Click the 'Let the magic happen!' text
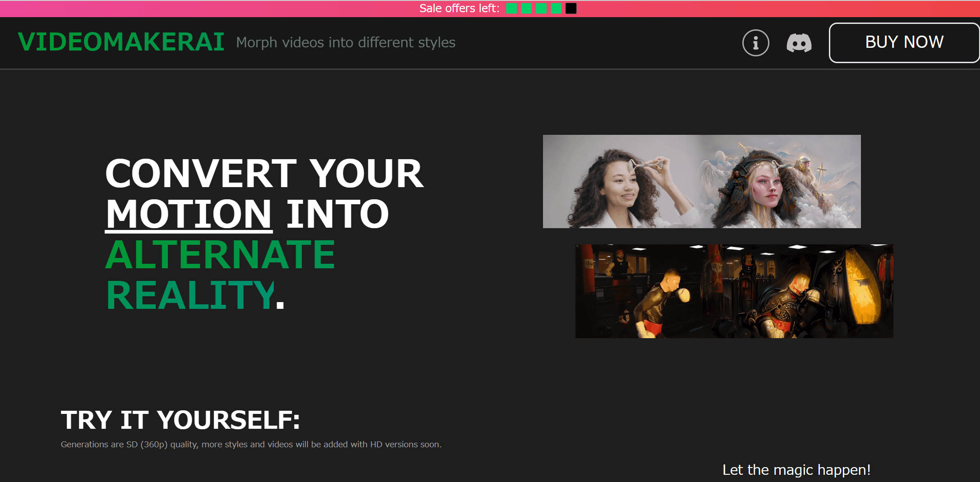This screenshot has height=482, width=980. point(796,470)
